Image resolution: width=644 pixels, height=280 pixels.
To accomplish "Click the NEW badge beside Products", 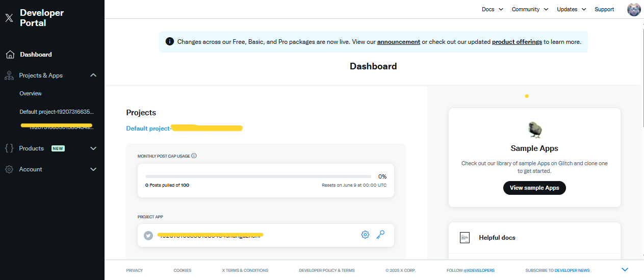I will click(58, 148).
